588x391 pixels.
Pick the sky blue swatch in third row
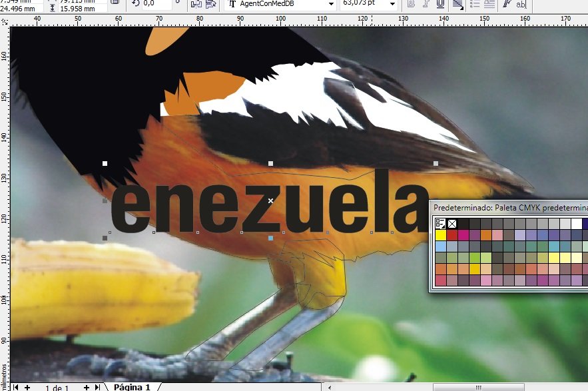[441, 246]
